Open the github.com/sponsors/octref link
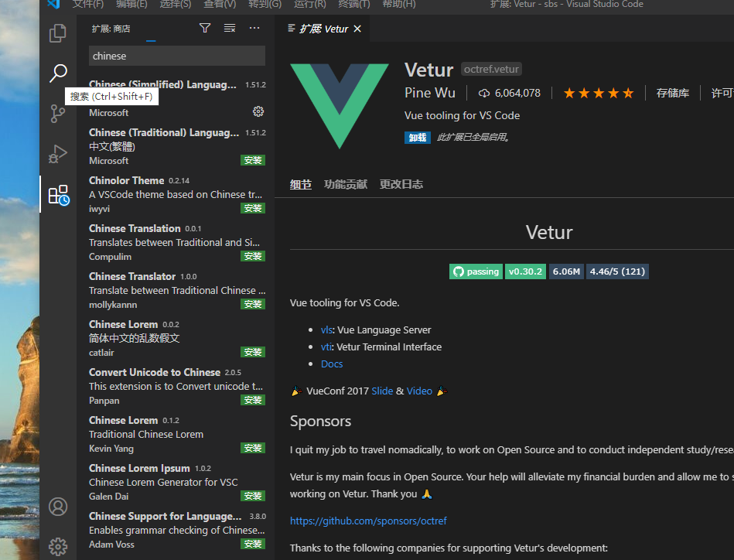Viewport: 734px width, 560px height. click(x=368, y=521)
